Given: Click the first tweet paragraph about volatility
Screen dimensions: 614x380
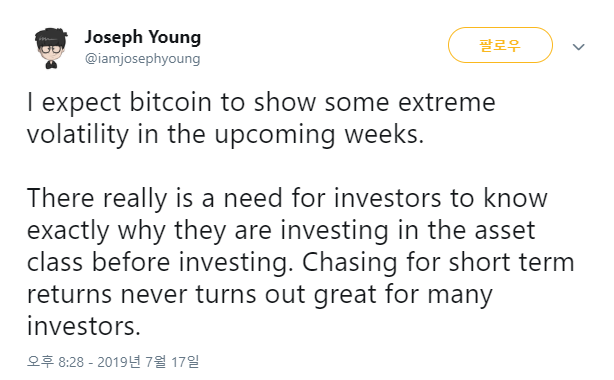Looking at the screenshot, I should [261, 118].
